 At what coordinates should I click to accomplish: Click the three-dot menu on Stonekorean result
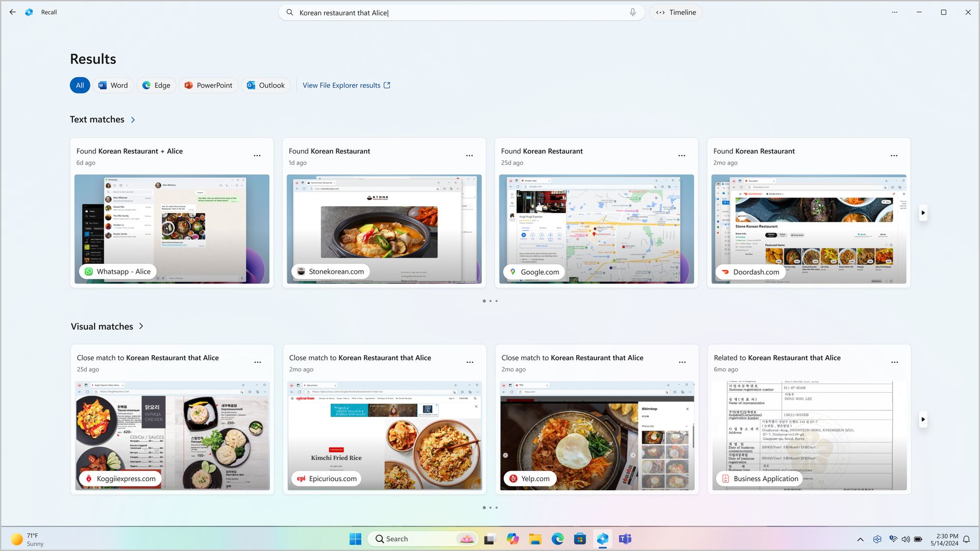pos(469,155)
